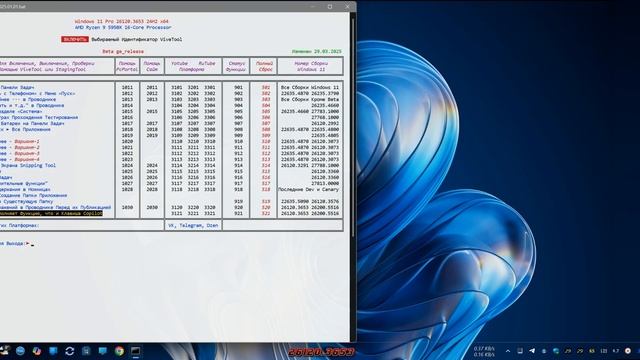Click 'Все Сборки Кроме Beta' cell
Screen dimensions: 640x360
[x=310, y=99]
